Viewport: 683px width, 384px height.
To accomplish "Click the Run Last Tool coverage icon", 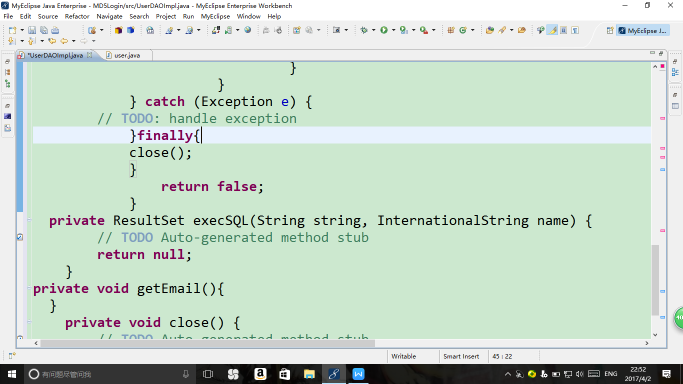I will 404,30.
